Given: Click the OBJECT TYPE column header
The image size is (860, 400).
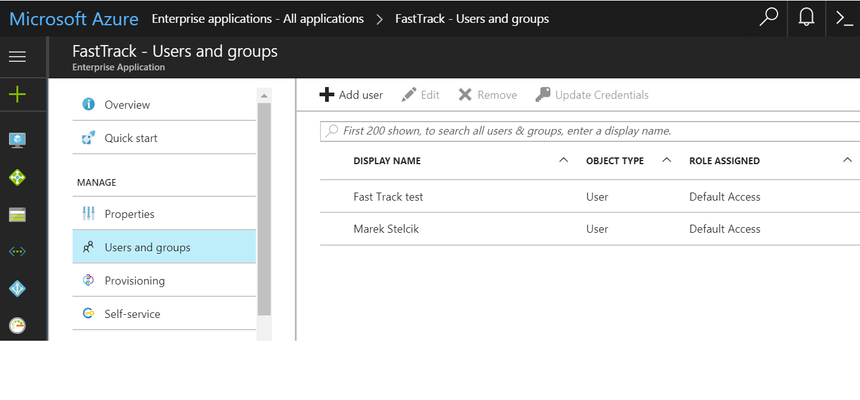Looking at the screenshot, I should [615, 161].
